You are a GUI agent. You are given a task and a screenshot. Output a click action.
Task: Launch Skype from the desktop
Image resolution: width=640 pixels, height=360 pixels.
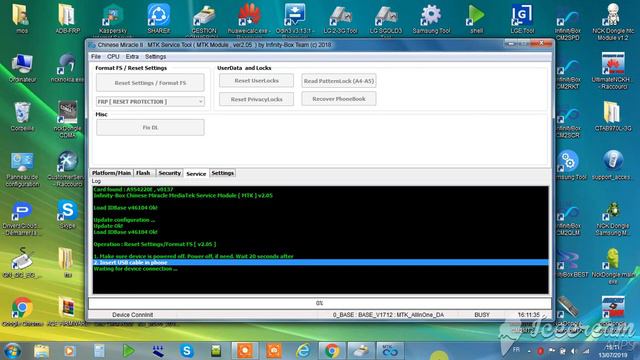(67, 214)
